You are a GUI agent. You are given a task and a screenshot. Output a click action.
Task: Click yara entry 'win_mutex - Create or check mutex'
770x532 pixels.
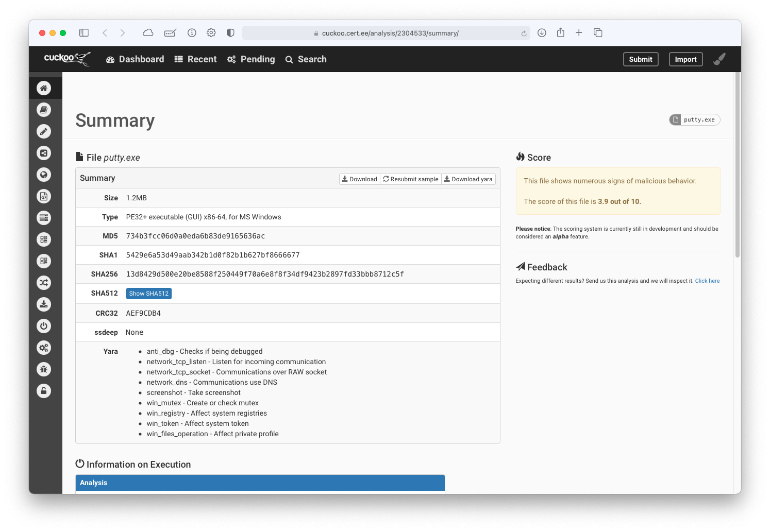click(x=203, y=403)
